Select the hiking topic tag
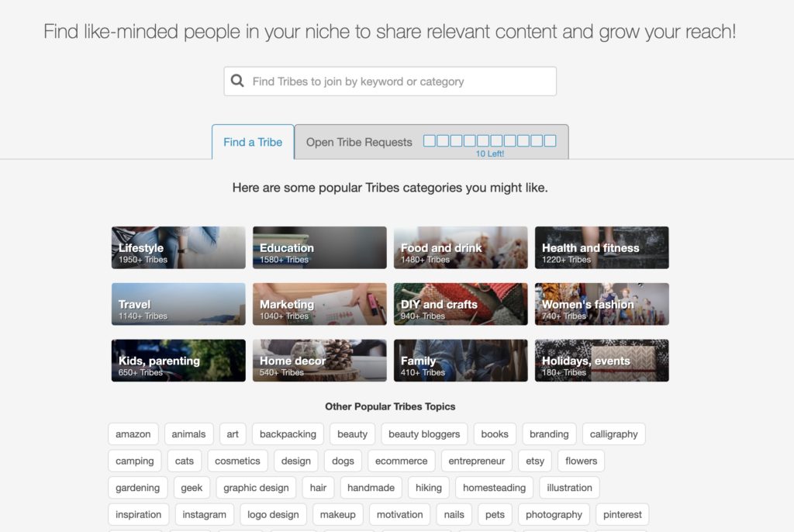The width and height of the screenshot is (794, 532). [429, 488]
